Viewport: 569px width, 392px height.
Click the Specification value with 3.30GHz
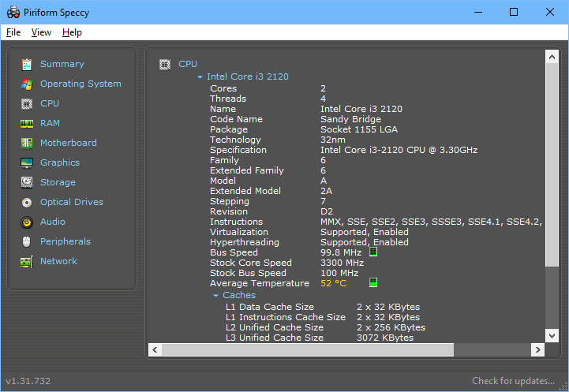click(399, 150)
